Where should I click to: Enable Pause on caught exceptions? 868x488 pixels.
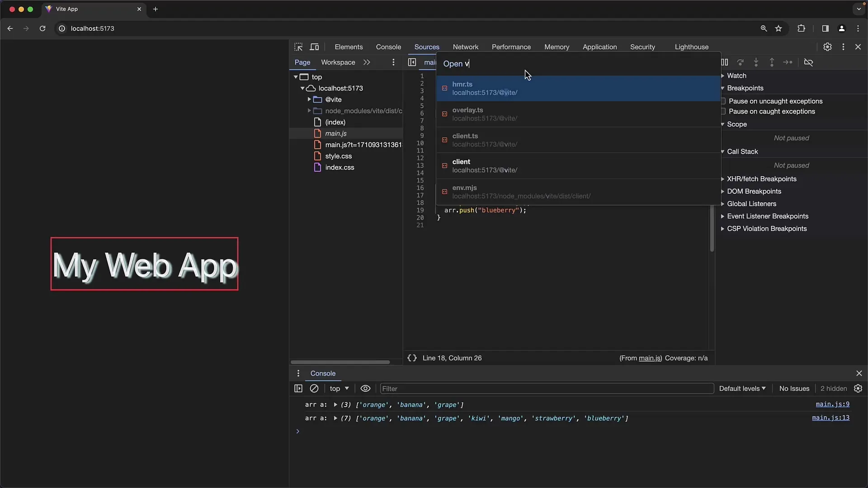pos(724,111)
